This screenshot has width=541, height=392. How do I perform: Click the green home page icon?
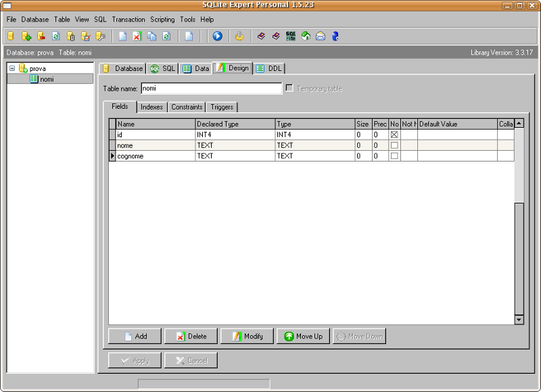[x=306, y=36]
